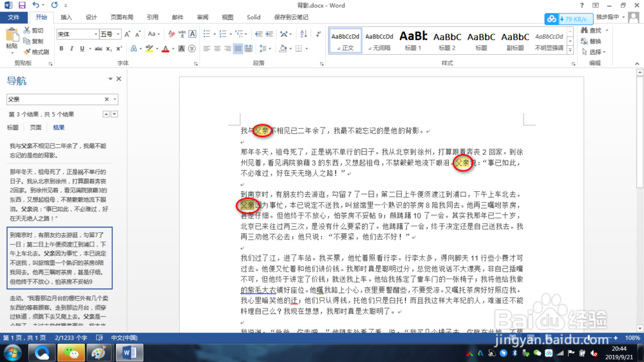Sort paragraph A-Z icon
Screen dimensions: 644x362
303,34
